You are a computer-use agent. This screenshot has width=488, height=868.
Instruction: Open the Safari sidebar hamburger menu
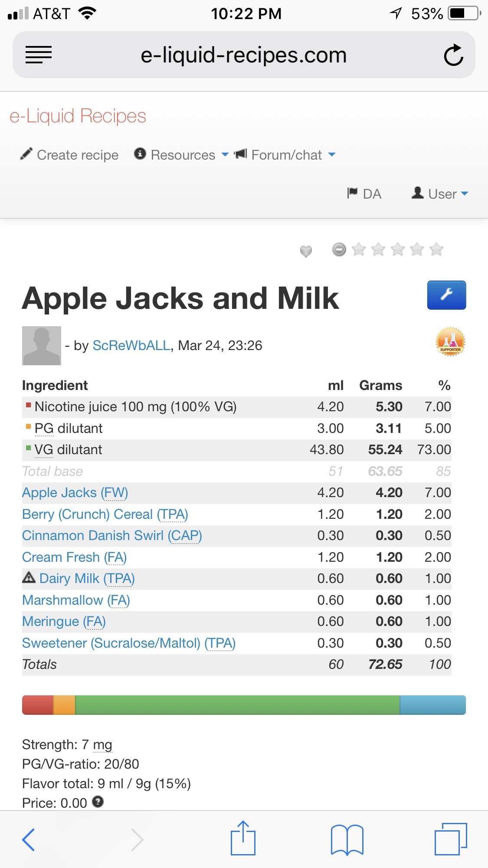pyautogui.click(x=39, y=54)
